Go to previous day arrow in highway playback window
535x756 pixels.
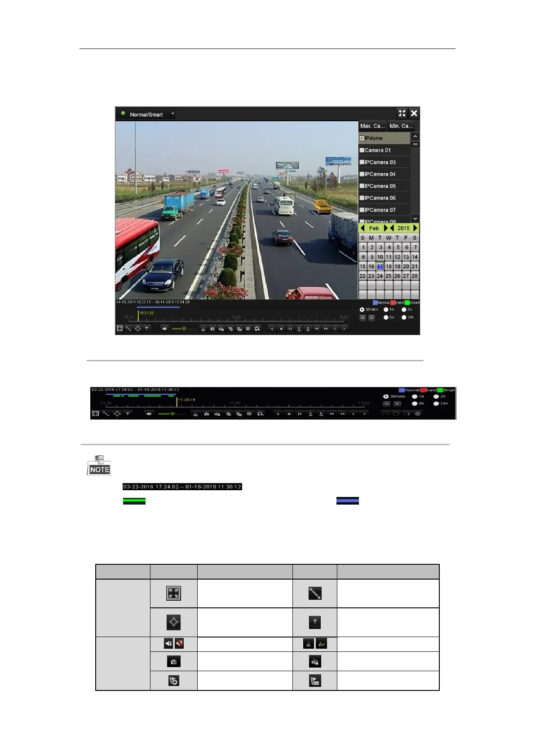[335, 329]
